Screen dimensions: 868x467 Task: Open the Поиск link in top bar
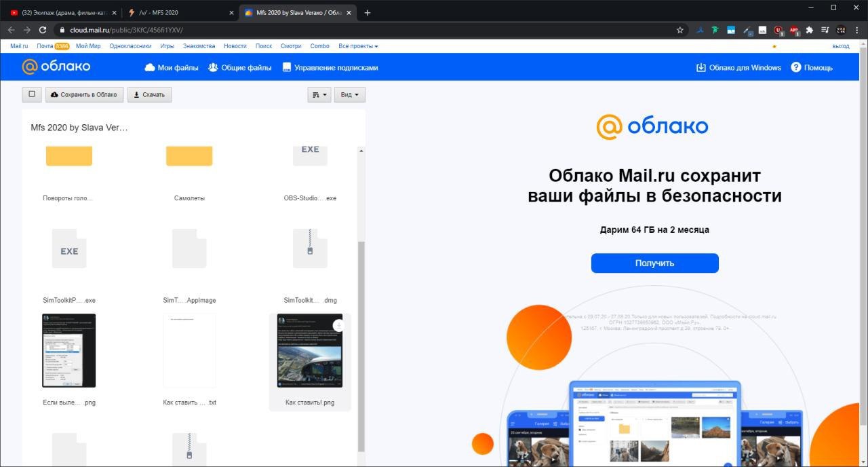pyautogui.click(x=264, y=46)
